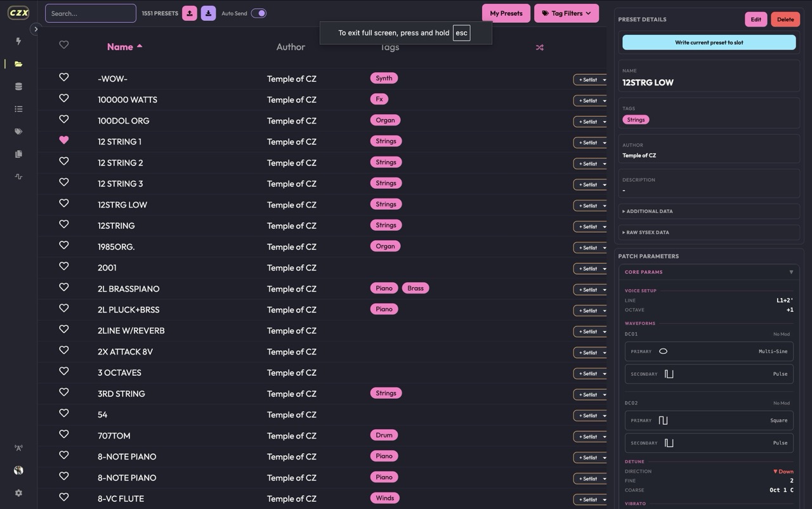The image size is (812, 509).
Task: Open the list icon sidebar page
Action: tap(18, 109)
